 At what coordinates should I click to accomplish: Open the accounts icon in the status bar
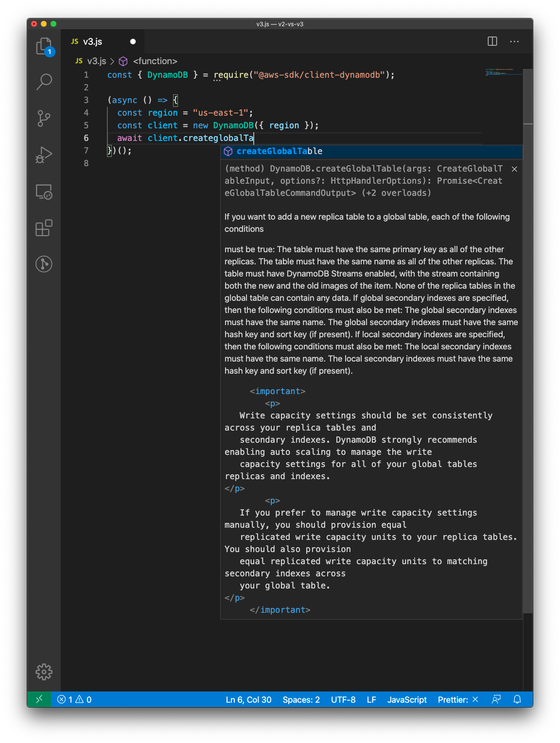[x=496, y=700]
